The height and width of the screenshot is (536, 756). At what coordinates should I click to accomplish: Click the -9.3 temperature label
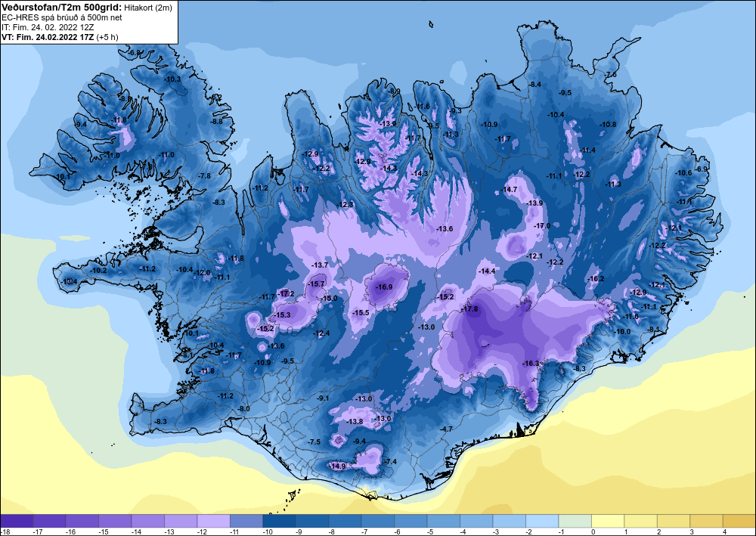click(x=454, y=111)
